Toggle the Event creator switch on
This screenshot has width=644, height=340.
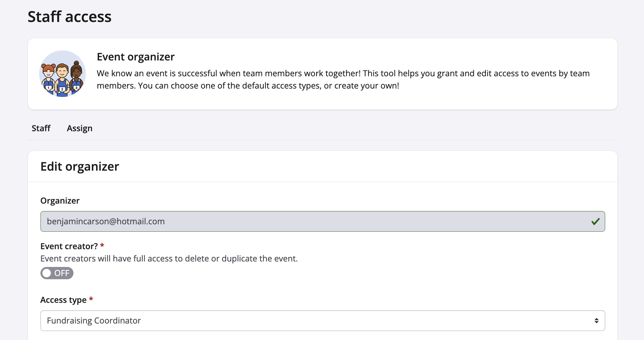pyautogui.click(x=57, y=273)
